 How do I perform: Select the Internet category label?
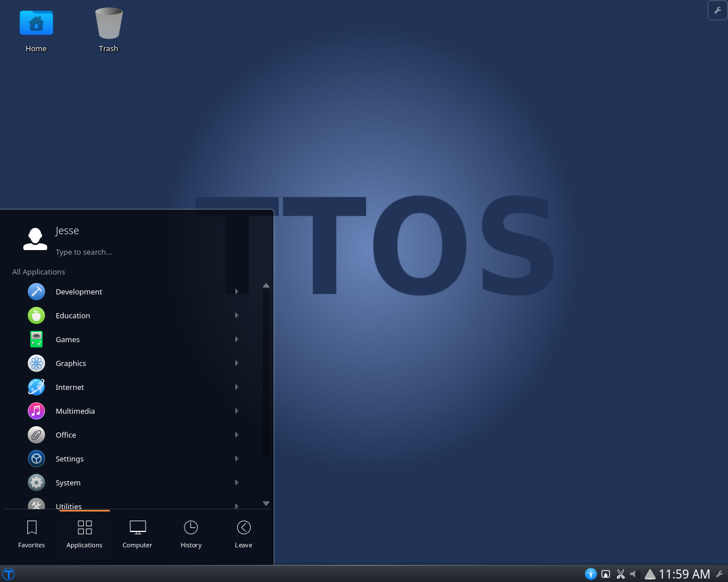coord(70,387)
